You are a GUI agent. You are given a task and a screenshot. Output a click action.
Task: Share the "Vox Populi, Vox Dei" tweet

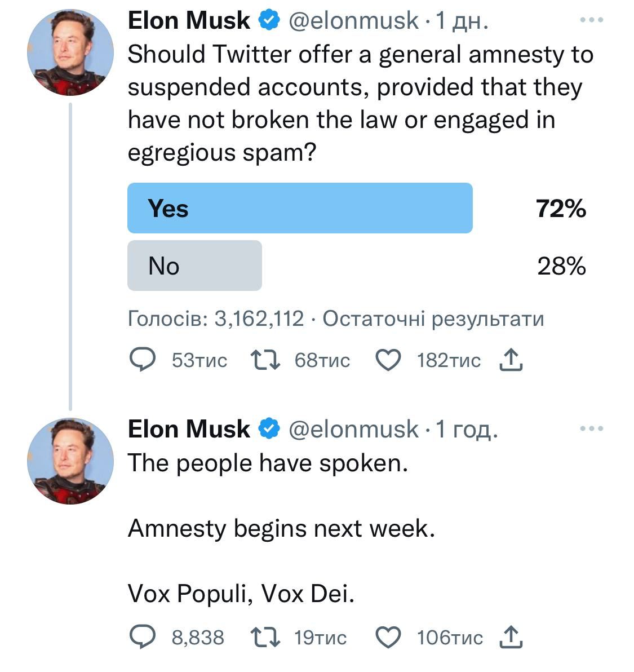(511, 637)
